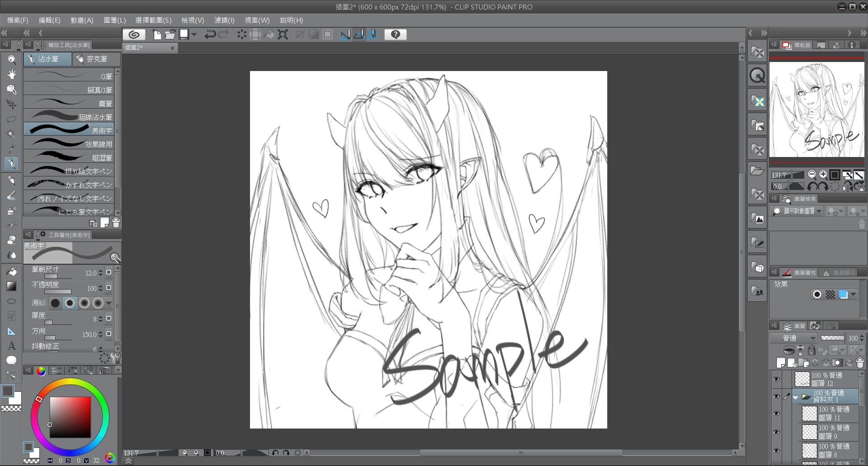Select the Hand move tool
The image size is (868, 466).
(12, 74)
